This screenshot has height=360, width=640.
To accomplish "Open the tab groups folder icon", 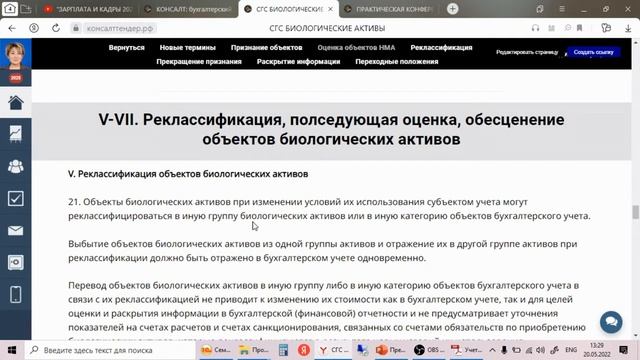I will pos(26,9).
